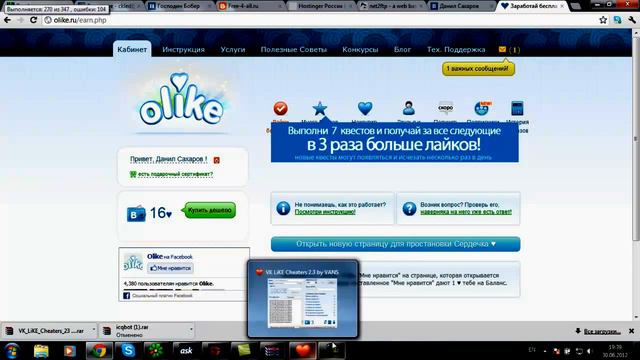The image size is (640, 360).
Task: Switch to the net2ftp browser tab
Action: 391,6
